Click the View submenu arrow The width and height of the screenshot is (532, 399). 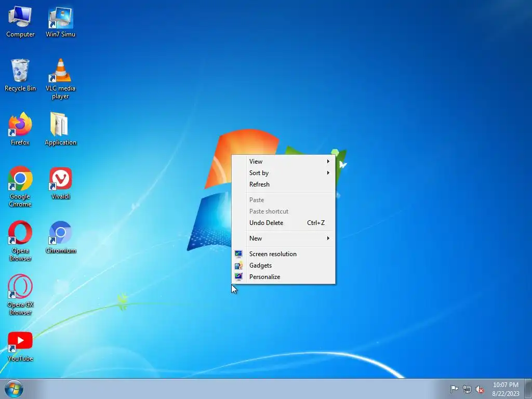coord(328,162)
